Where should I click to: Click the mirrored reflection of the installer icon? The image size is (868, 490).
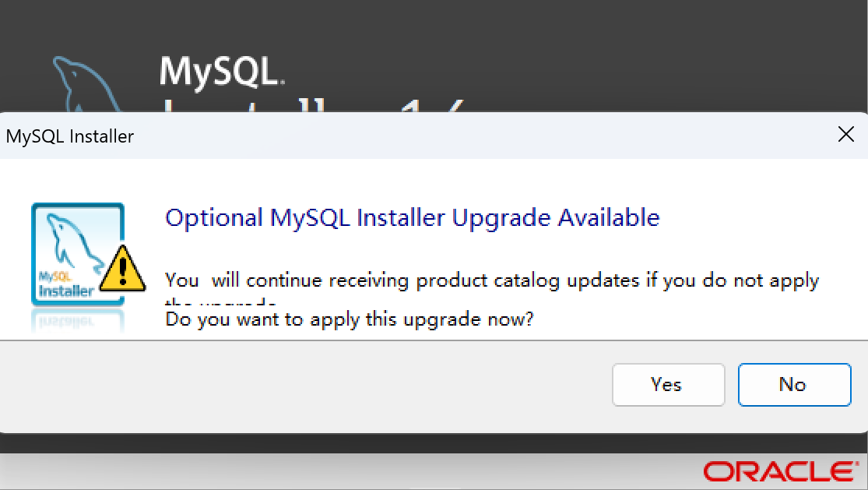coord(76,319)
